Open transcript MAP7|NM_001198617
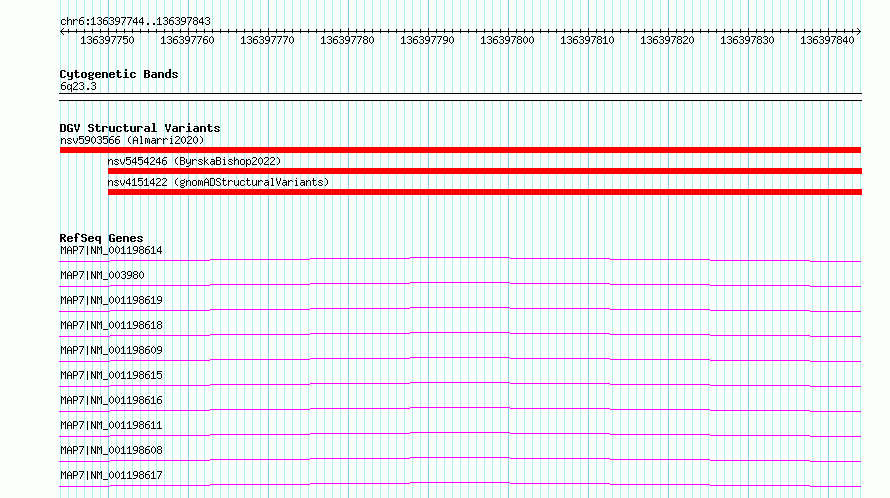 pos(111,475)
